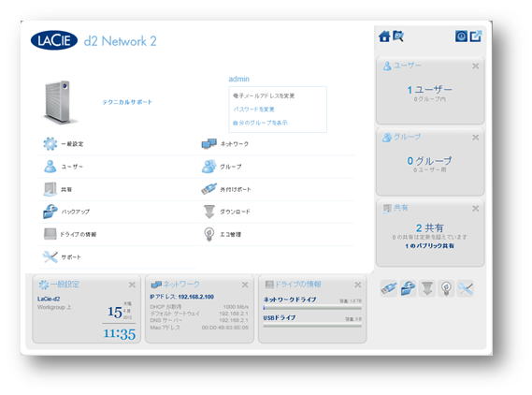Open the search icon beside the home icon
This screenshot has height=395, width=532.
(x=398, y=36)
